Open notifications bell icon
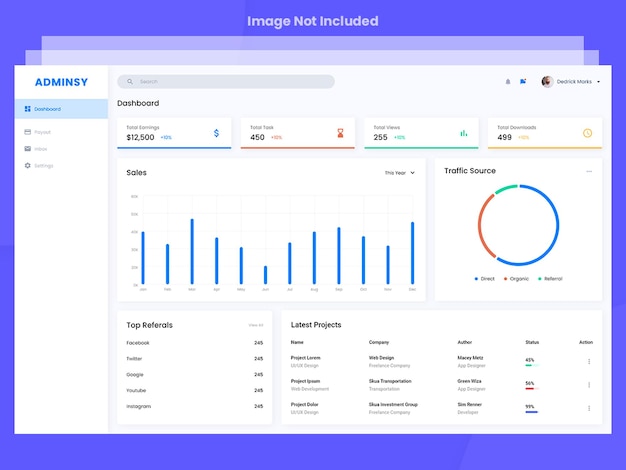 508,81
